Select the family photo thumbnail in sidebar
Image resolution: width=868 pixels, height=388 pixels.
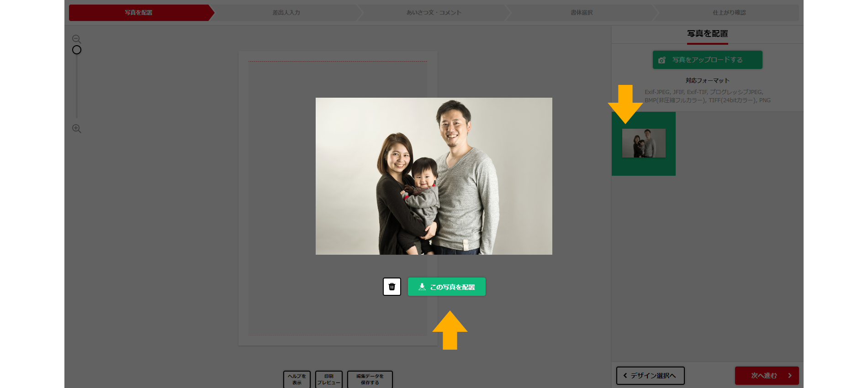[644, 143]
